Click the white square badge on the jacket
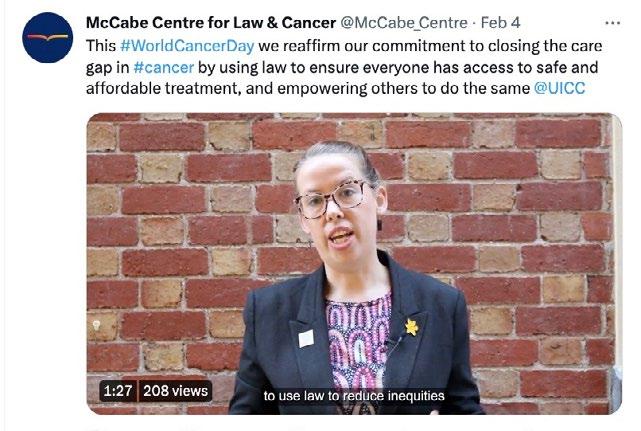 [x=306, y=338]
